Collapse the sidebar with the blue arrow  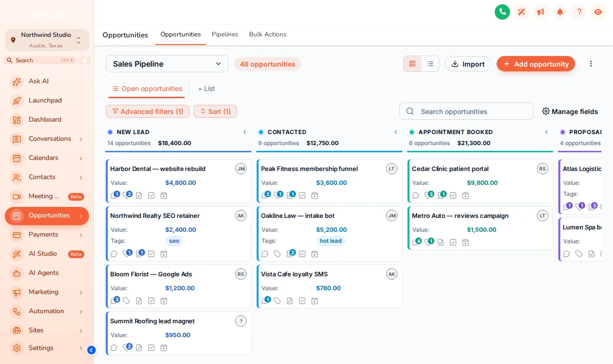click(91, 350)
